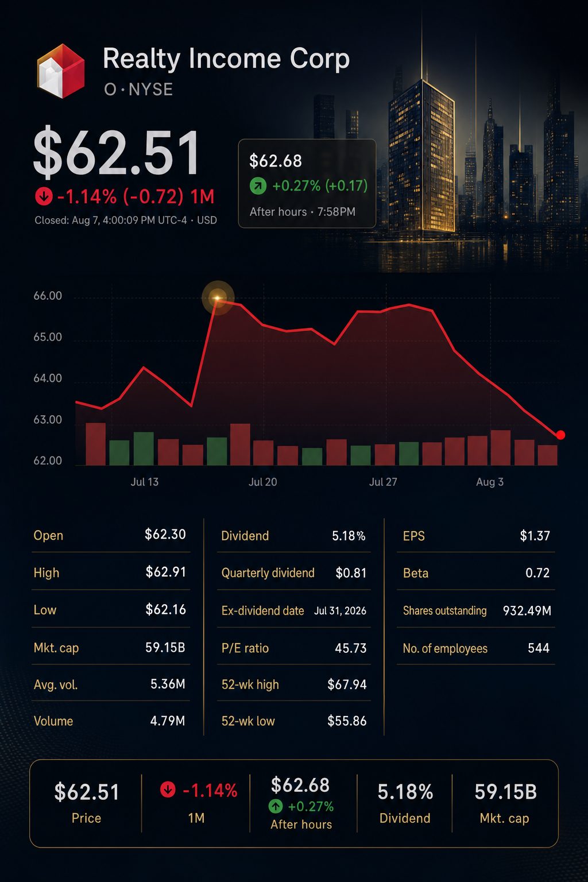Select the Aug 3 label on the chart axis

click(x=490, y=482)
